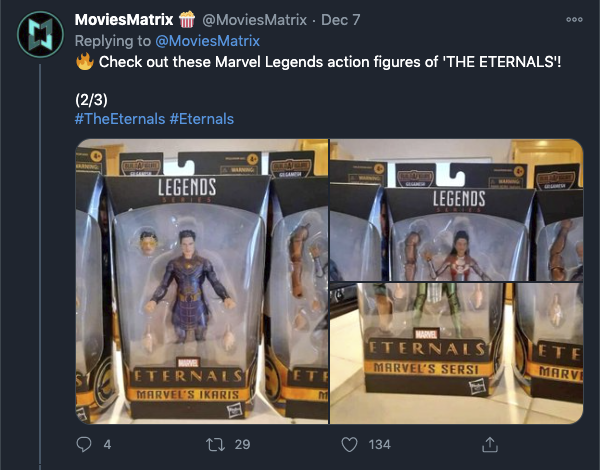This screenshot has height=470, width=600.
Task: Click the MoviesMatrix display name
Action: point(124,19)
